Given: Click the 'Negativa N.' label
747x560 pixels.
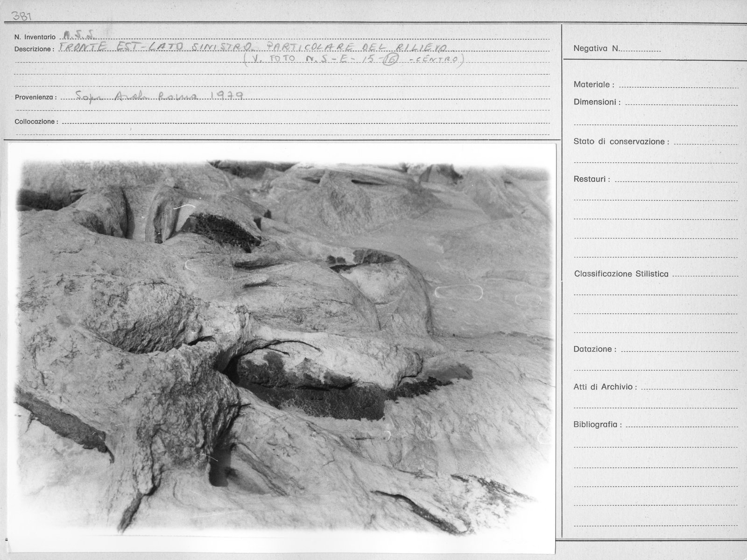Looking at the screenshot, I should (x=596, y=48).
